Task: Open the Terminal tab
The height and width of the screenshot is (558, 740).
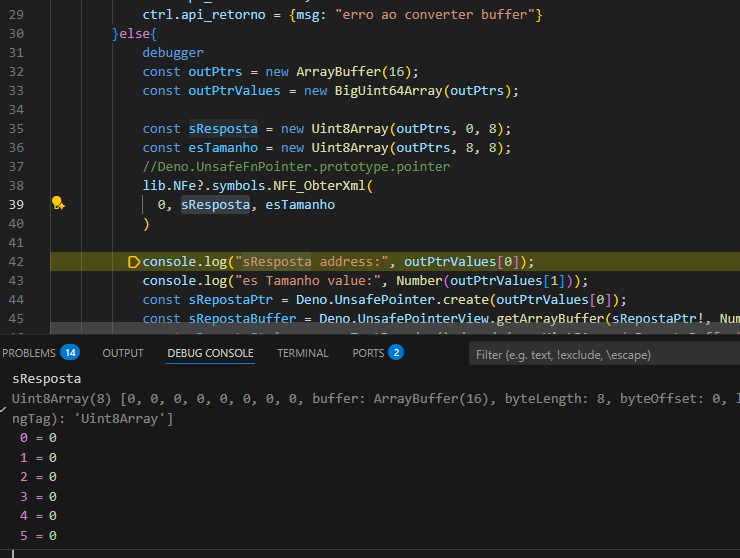Action: pyautogui.click(x=303, y=353)
